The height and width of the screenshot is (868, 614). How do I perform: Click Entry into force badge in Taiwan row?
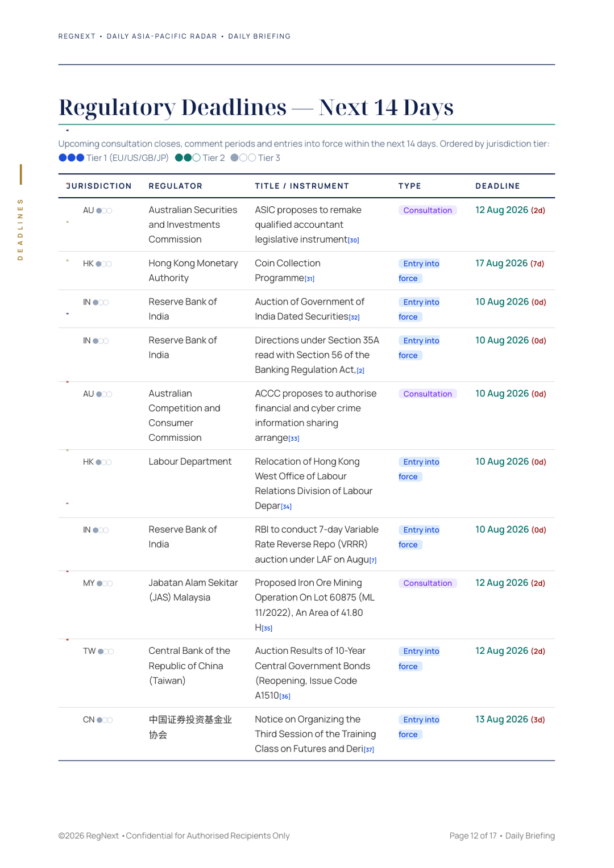[x=420, y=659]
